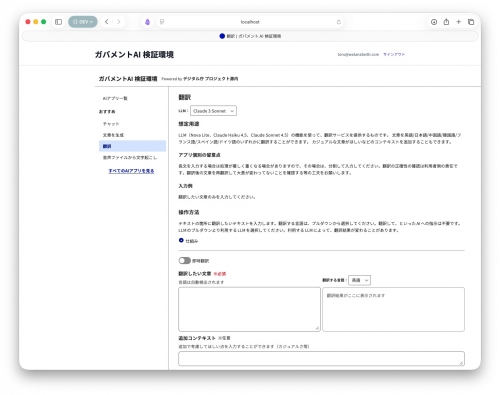The height and width of the screenshot is (395, 500).
Task: Reload the page with the refresh icon
Action: coord(339,22)
